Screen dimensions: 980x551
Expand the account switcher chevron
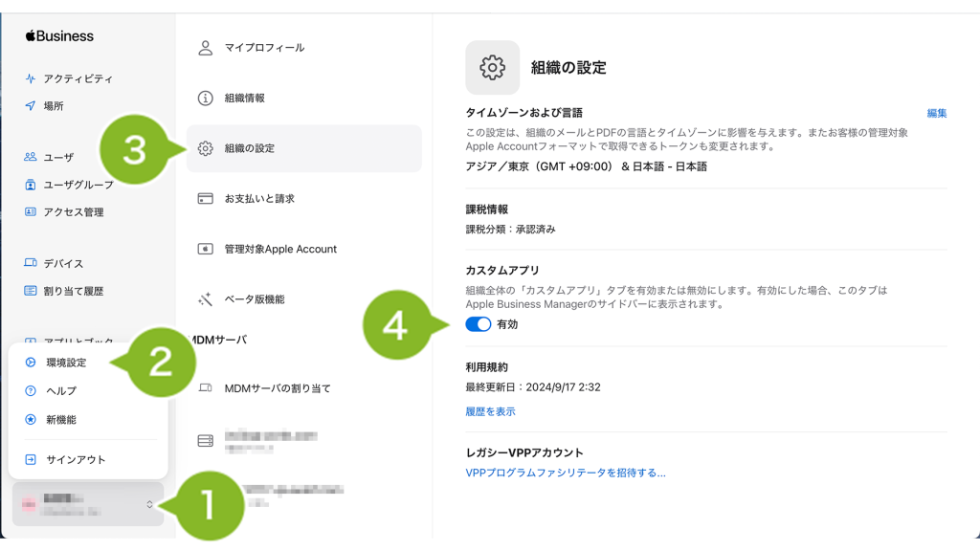pos(149,504)
